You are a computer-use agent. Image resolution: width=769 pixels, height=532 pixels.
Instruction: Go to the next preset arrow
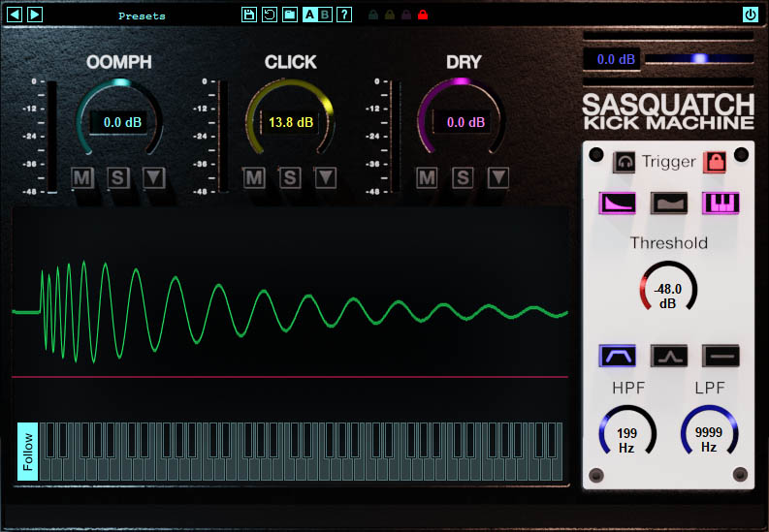pos(35,15)
